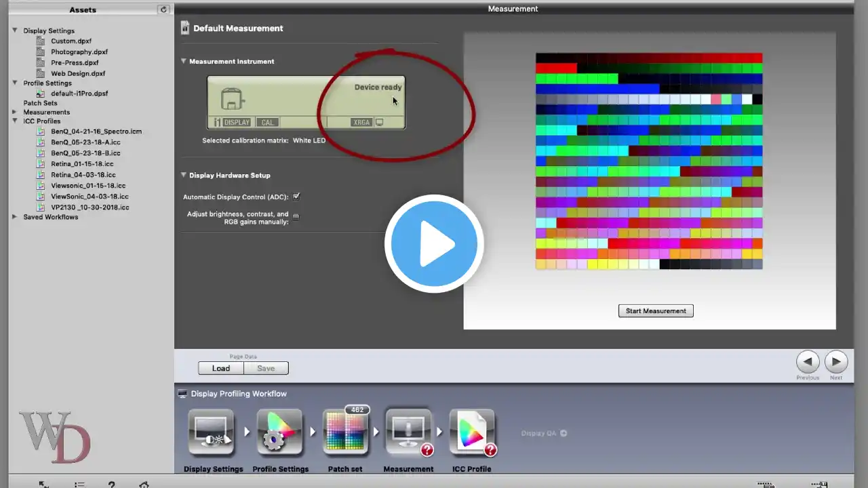Enable adjust brightness and RGB gains manually
Screen dimensions: 868x488
pyautogui.click(x=296, y=218)
